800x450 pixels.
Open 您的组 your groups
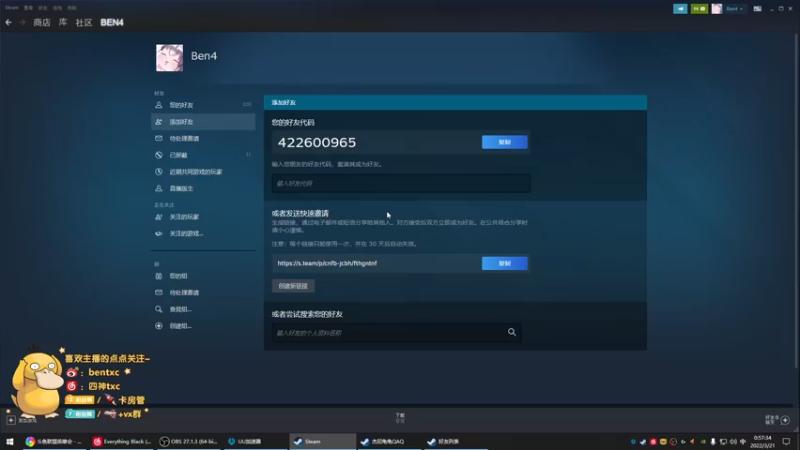click(x=203, y=276)
